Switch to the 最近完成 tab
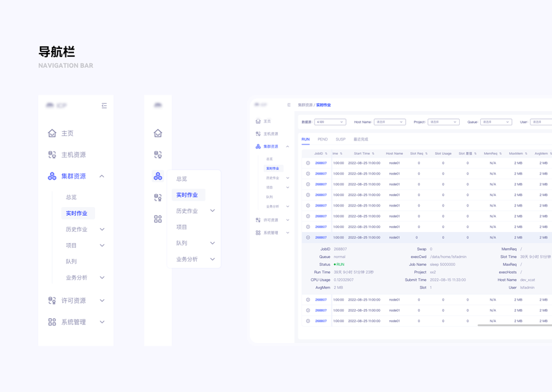The width and height of the screenshot is (552, 392). pos(361,139)
